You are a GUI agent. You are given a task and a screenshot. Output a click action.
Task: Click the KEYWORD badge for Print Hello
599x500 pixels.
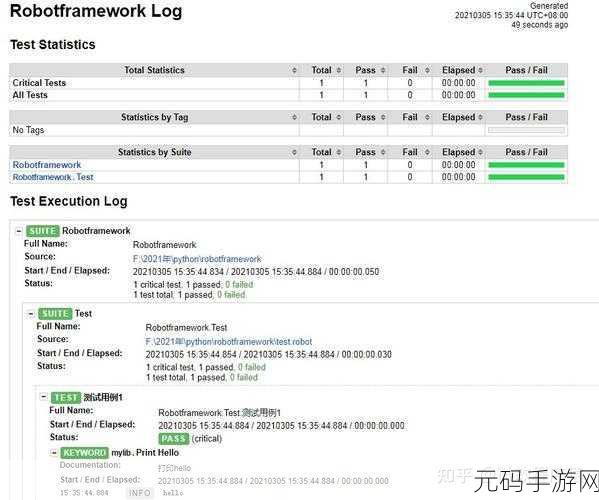point(84,453)
